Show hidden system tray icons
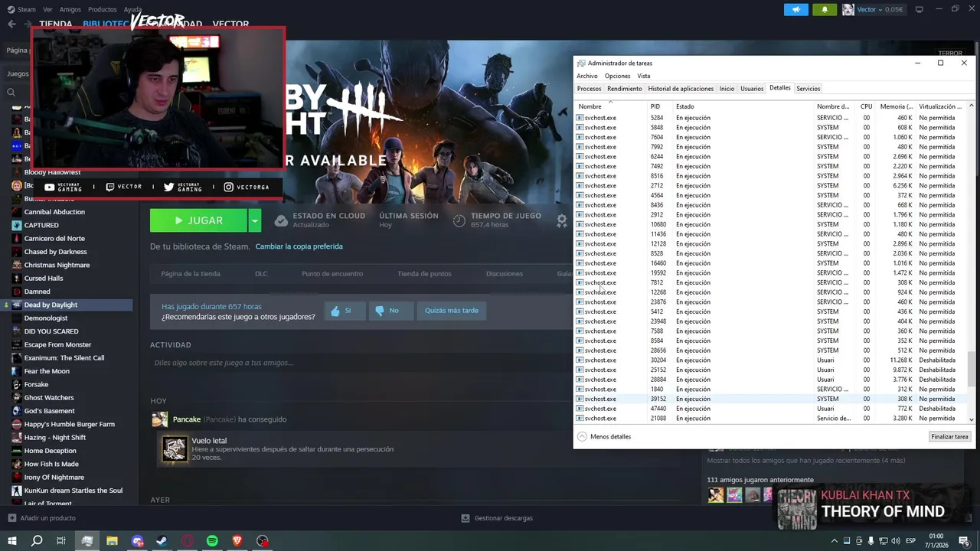This screenshot has height=551, width=980. [835, 540]
